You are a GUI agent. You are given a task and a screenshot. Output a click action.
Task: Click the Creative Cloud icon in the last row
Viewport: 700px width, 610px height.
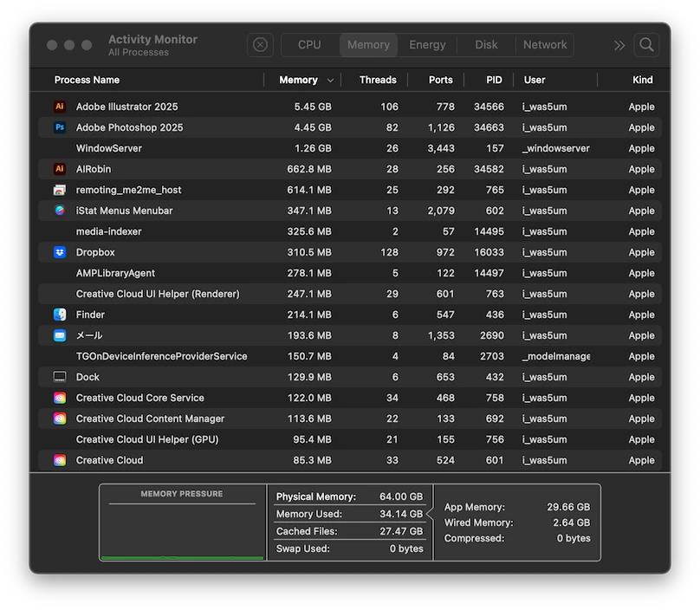coord(60,460)
